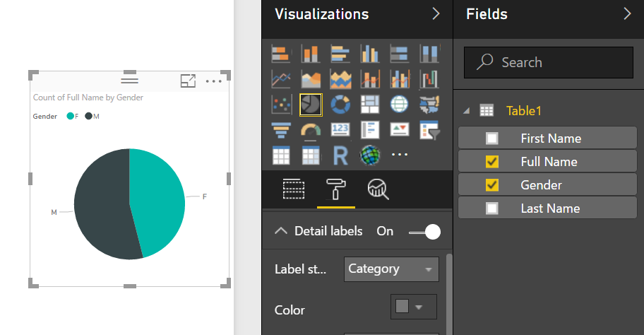Collapse the Fields pane chevron

tap(627, 14)
